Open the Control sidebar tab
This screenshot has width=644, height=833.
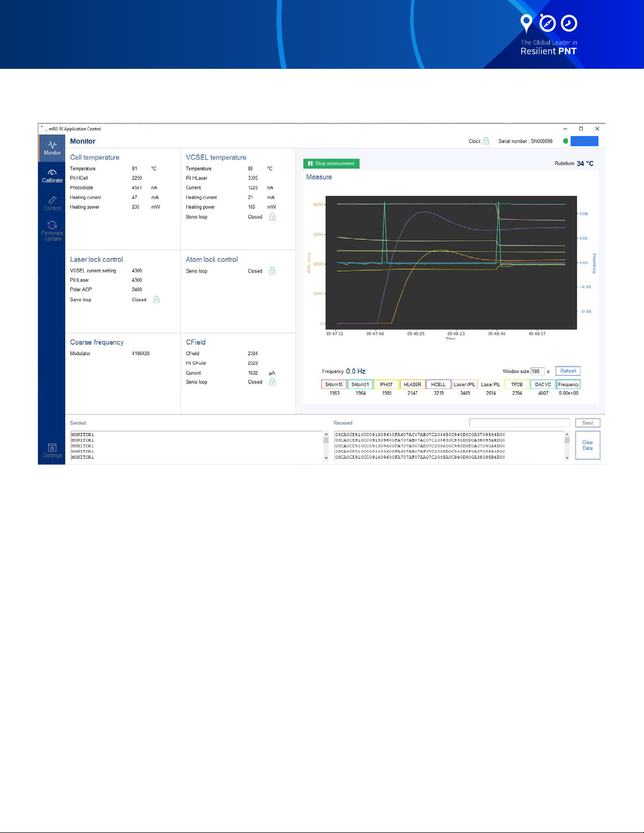point(52,203)
